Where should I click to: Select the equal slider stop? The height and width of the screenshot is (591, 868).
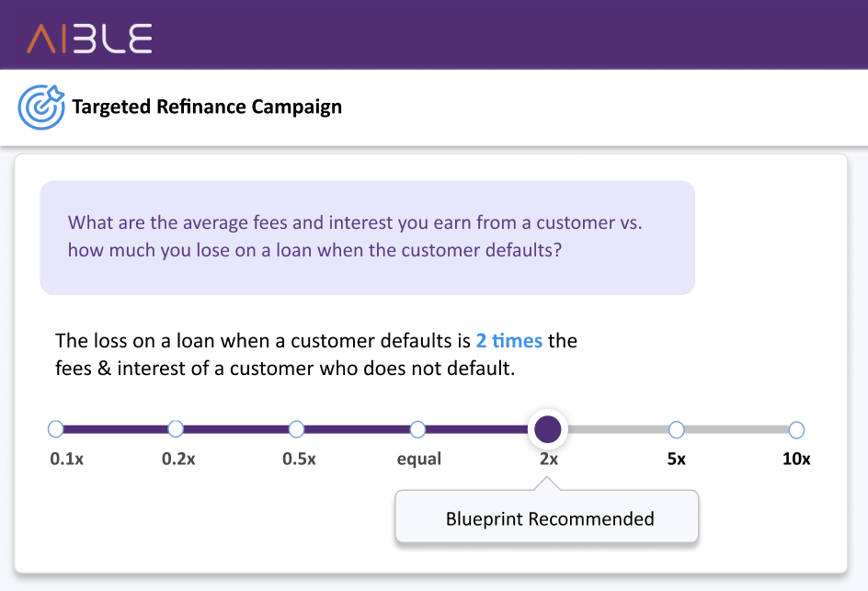417,429
